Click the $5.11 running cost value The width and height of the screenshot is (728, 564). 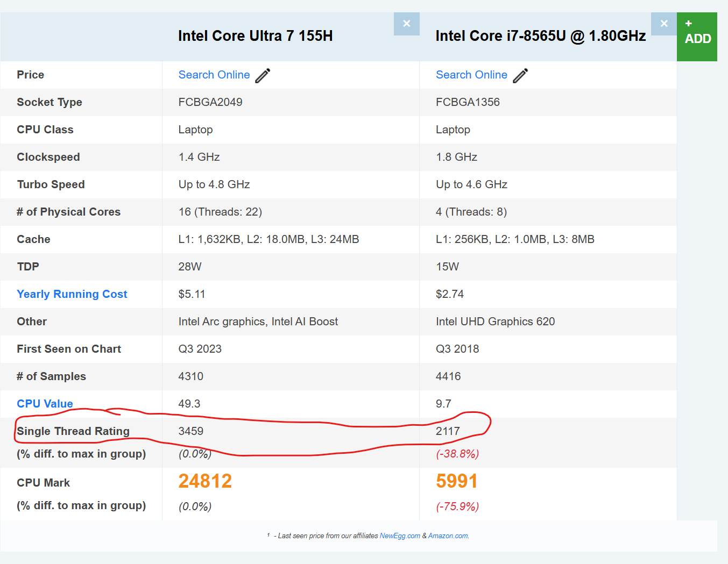pos(192,294)
